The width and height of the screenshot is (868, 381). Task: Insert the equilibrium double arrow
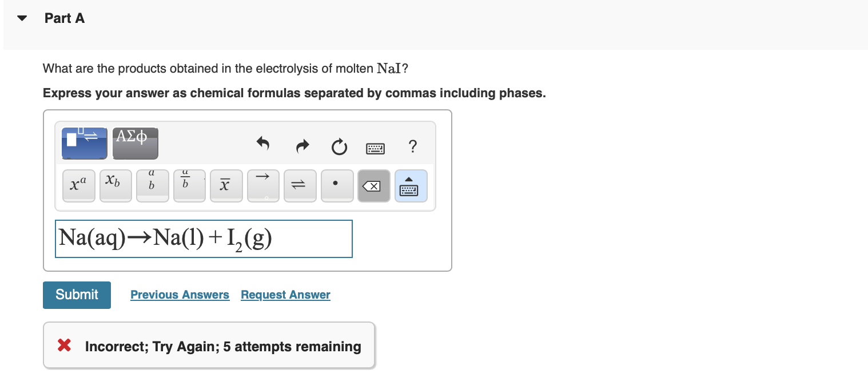click(300, 185)
